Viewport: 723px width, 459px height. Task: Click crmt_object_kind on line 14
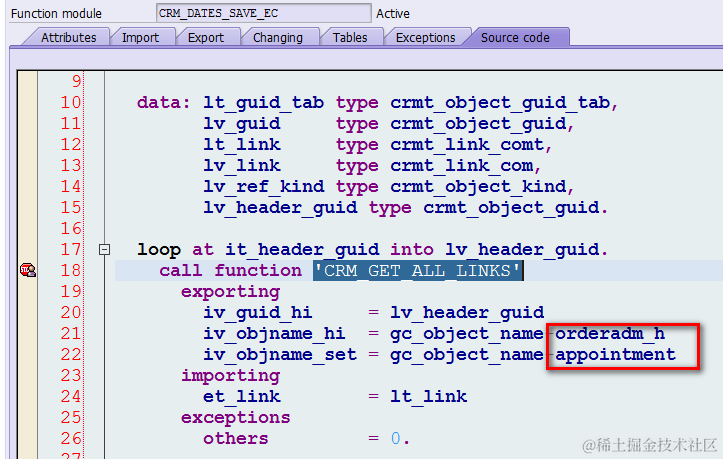pos(478,186)
